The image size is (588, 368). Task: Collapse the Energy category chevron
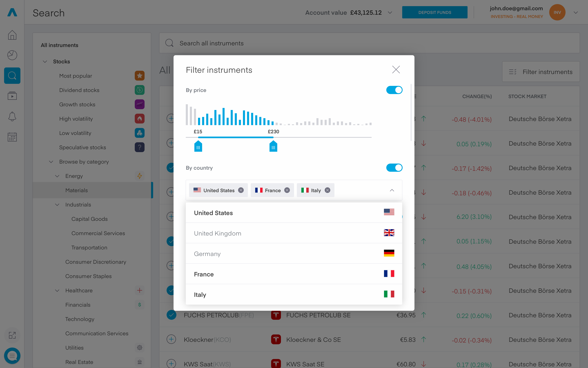pyautogui.click(x=57, y=176)
